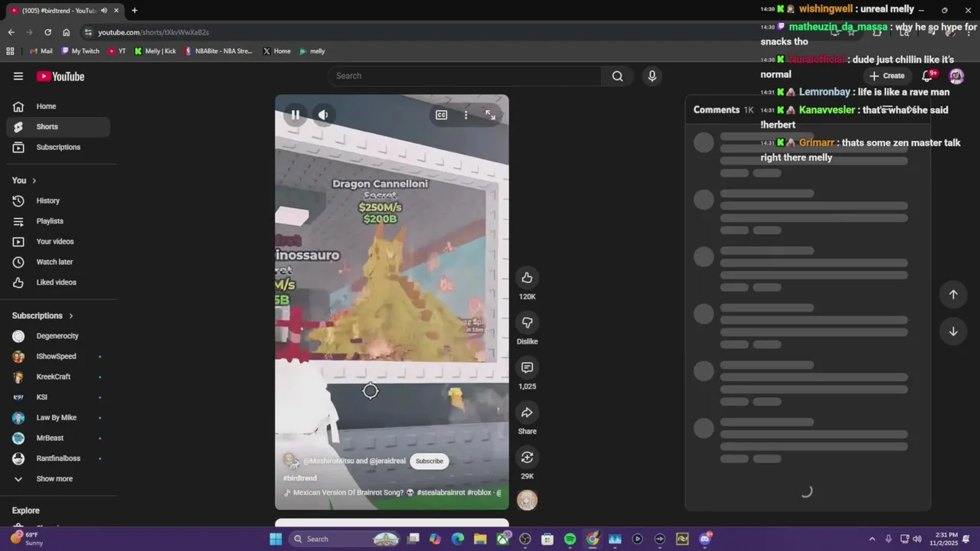The width and height of the screenshot is (980, 551).
Task: Select Shorts in the sidebar
Action: (x=58, y=127)
